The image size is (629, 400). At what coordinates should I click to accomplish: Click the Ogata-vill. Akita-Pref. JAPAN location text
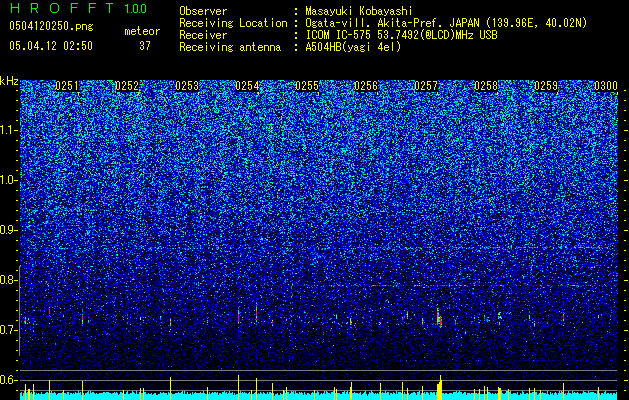tap(446, 23)
